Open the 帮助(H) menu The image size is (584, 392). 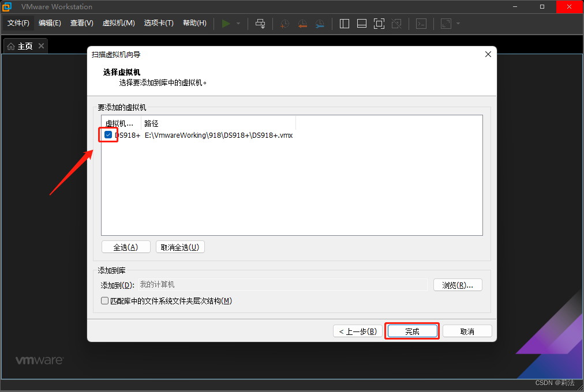194,23
